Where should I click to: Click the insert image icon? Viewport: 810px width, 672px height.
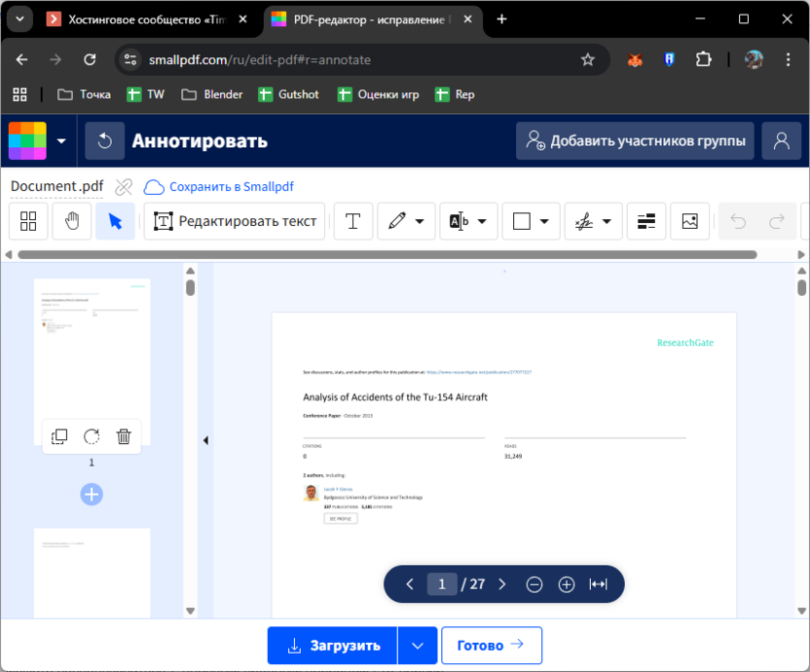click(x=689, y=221)
